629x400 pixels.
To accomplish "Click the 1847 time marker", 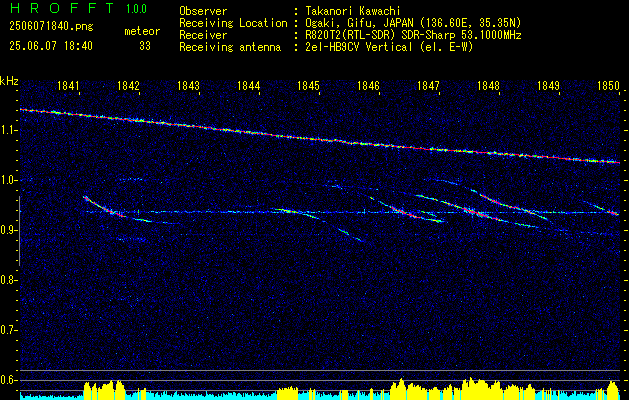I will (x=428, y=86).
